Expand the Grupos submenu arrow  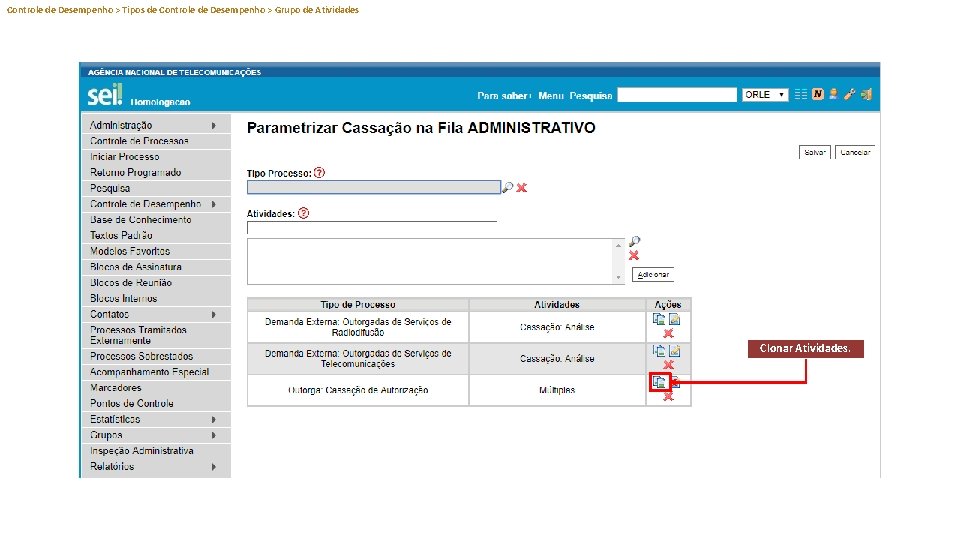pyautogui.click(x=214, y=435)
